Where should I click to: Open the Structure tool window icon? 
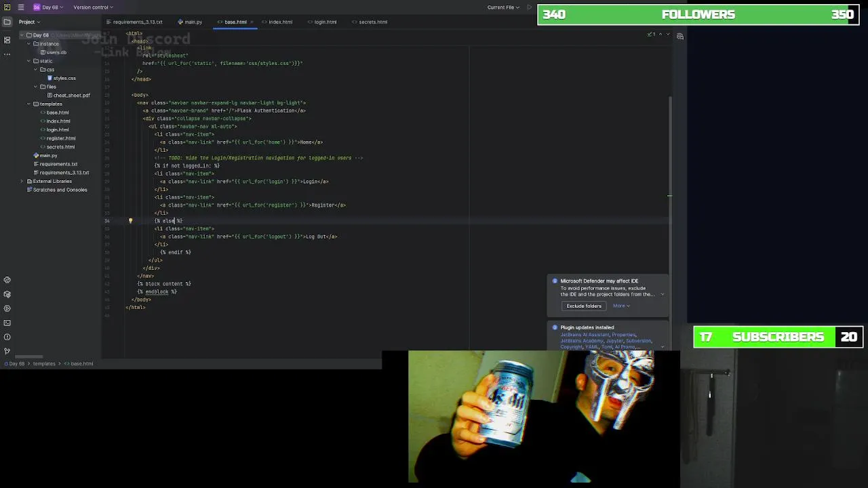coord(7,40)
